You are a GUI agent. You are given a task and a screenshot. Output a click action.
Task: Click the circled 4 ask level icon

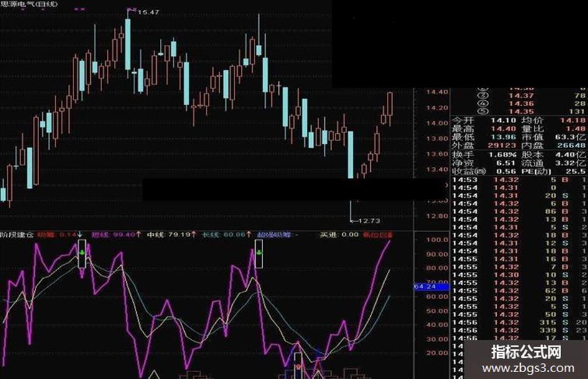pos(484,103)
